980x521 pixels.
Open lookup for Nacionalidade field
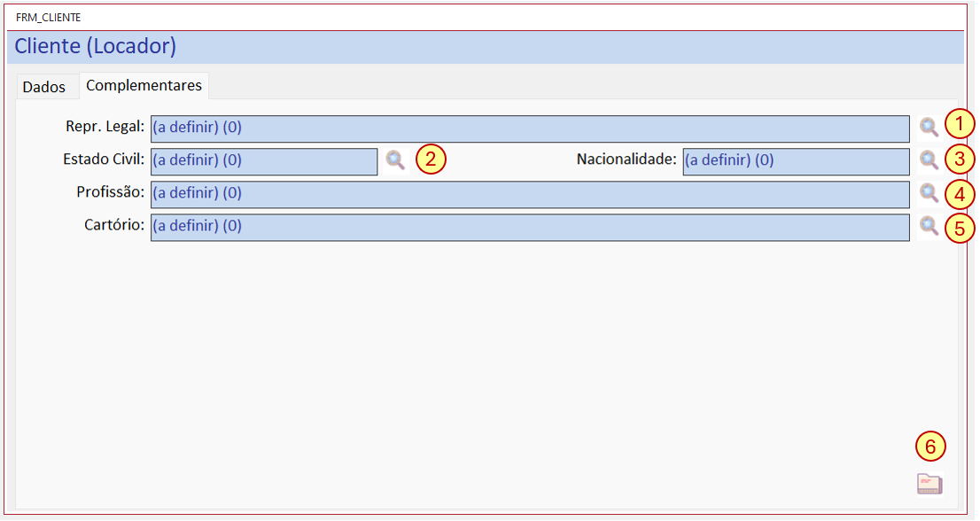pos(929,160)
